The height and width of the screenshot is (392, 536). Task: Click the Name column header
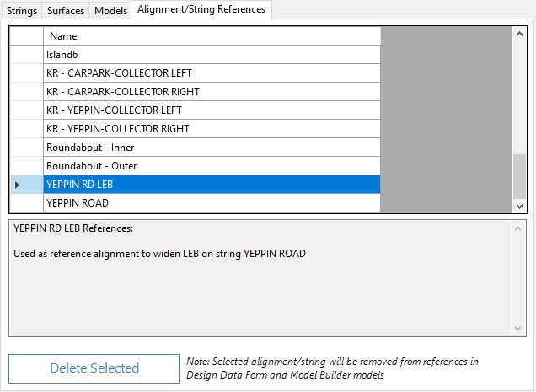pos(211,36)
